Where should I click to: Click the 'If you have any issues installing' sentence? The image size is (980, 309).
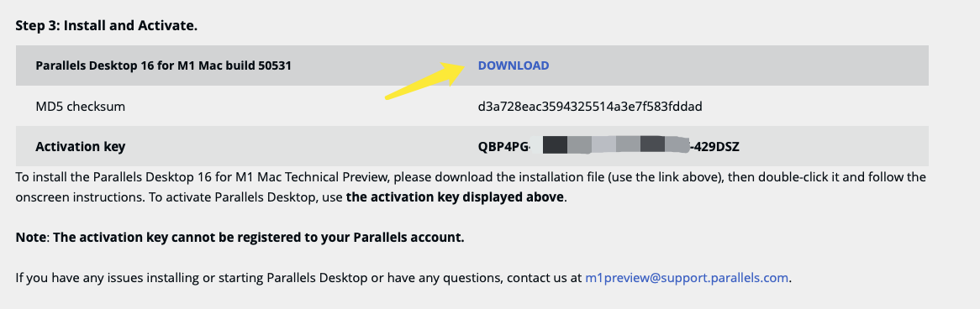[403, 278]
